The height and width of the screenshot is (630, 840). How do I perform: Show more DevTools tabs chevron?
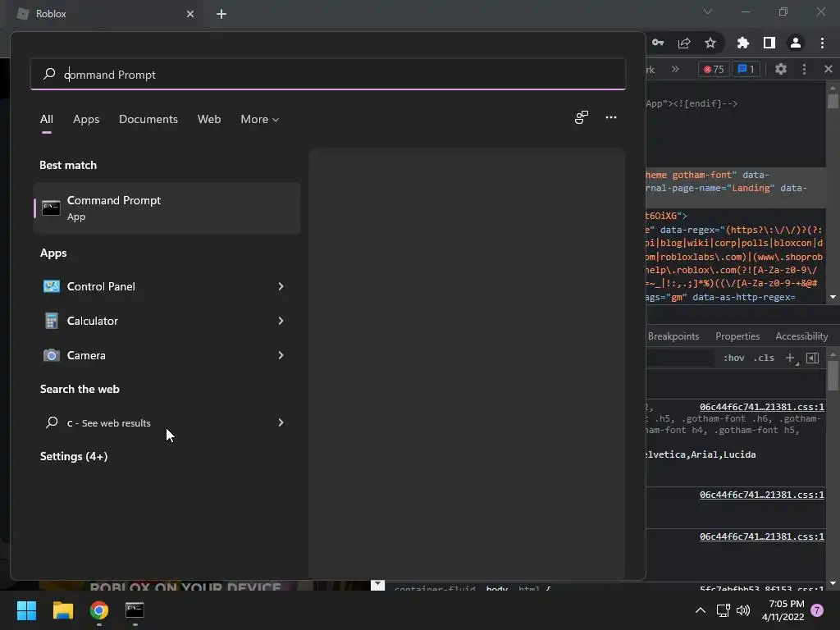pyautogui.click(x=675, y=69)
